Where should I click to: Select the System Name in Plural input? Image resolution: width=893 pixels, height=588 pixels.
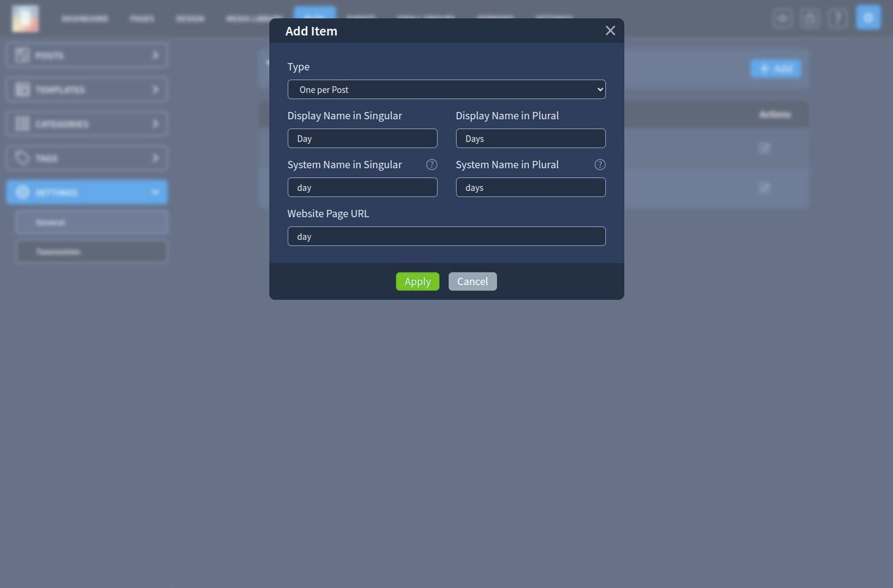coord(531,187)
